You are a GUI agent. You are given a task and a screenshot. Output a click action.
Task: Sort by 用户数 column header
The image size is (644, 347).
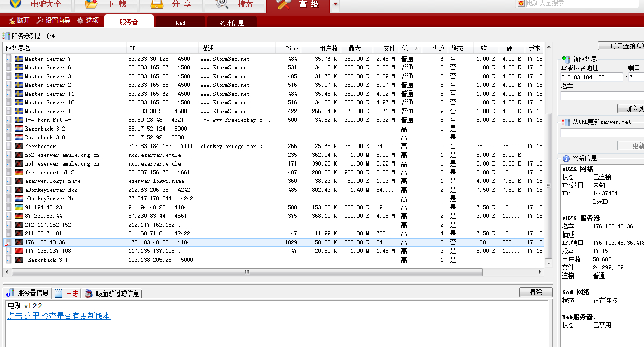pyautogui.click(x=320, y=48)
